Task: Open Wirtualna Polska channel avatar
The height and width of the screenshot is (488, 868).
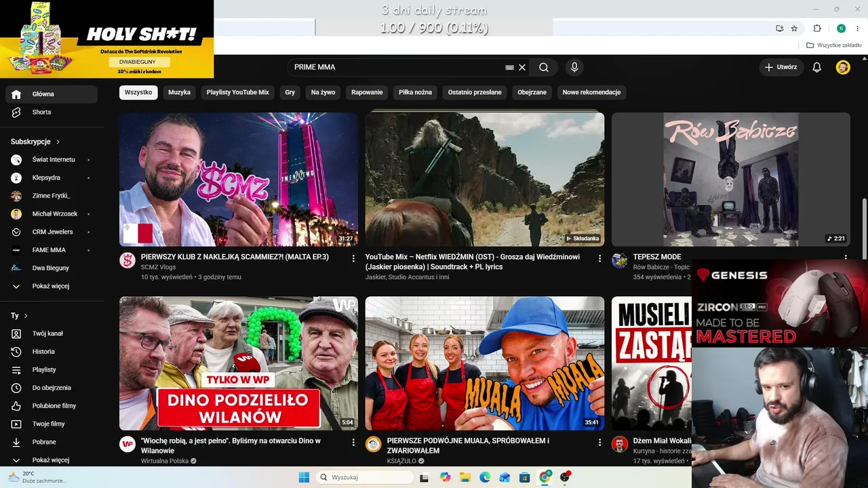Action: [127, 444]
